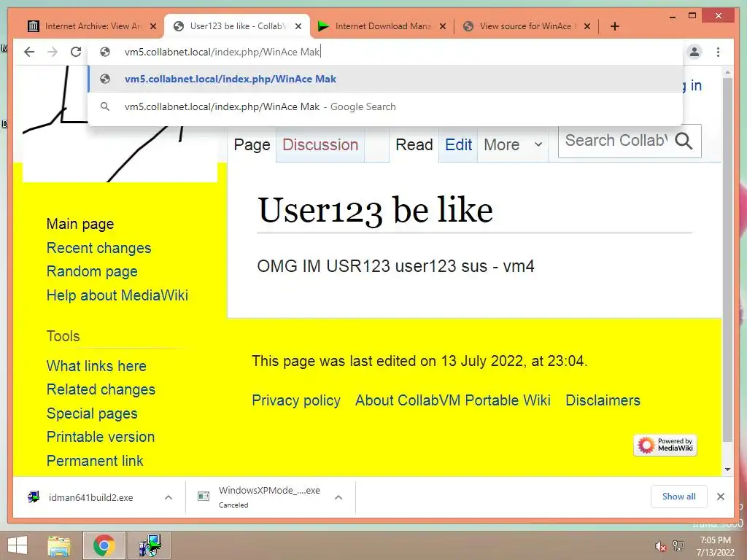Open the wiki Page tab

click(x=252, y=145)
